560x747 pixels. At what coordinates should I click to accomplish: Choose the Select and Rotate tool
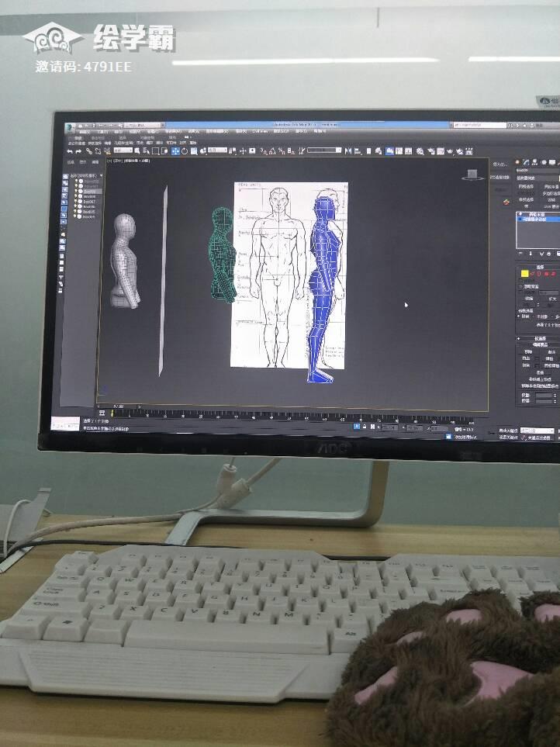(x=185, y=151)
